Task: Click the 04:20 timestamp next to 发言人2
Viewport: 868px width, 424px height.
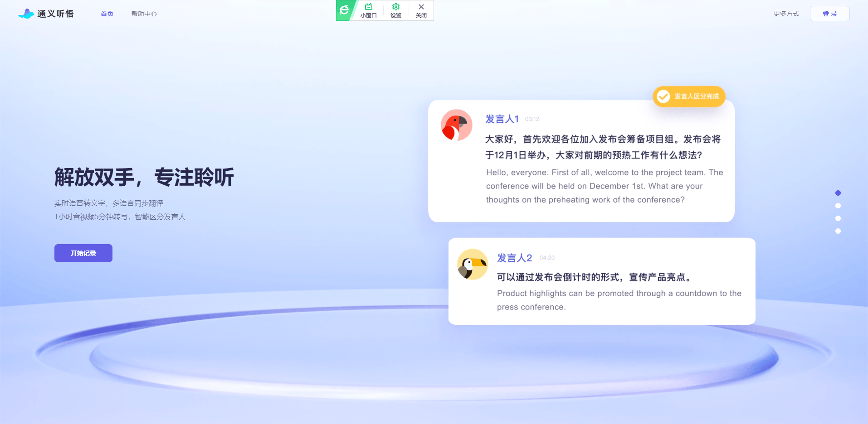Action: (547, 258)
